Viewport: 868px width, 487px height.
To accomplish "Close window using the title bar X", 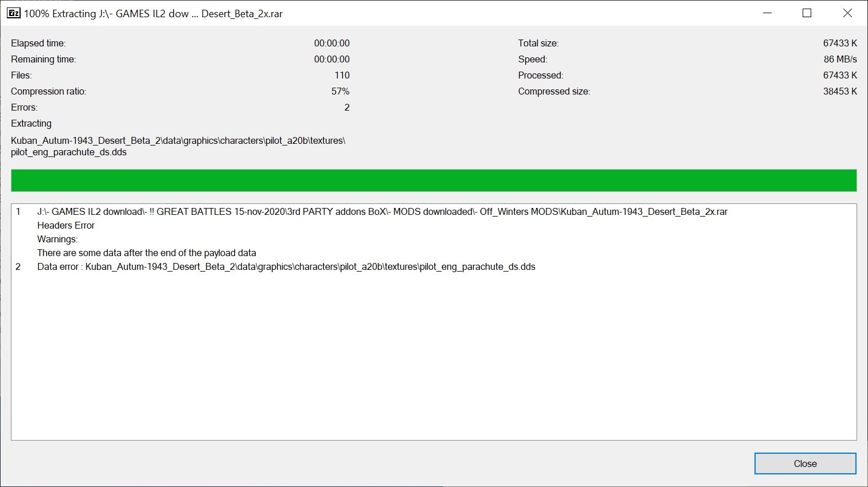I will click(847, 13).
